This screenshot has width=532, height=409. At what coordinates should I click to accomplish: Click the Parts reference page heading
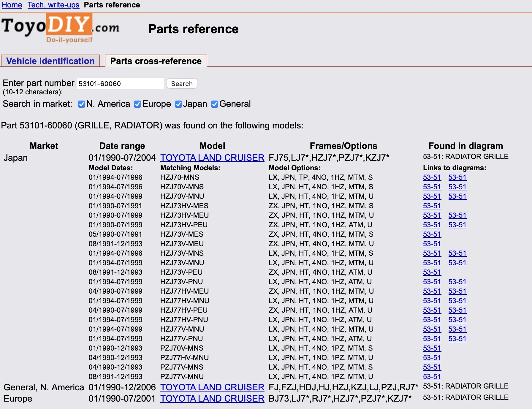click(193, 29)
